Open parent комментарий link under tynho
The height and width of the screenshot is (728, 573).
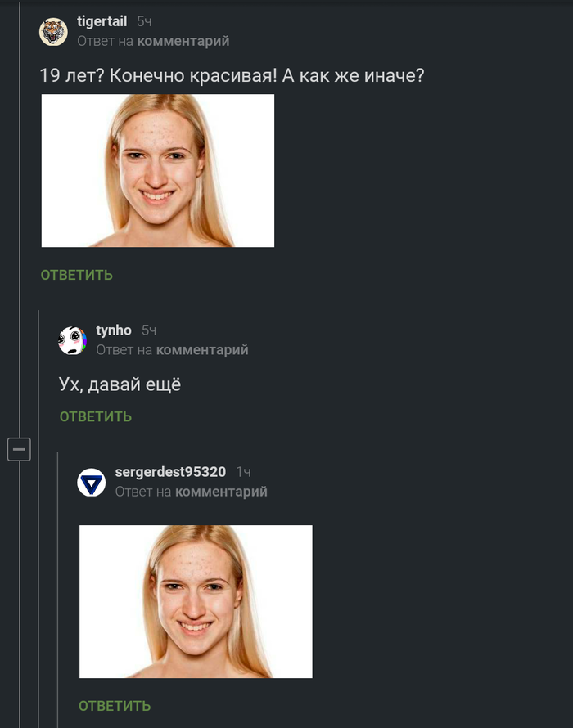pos(202,350)
